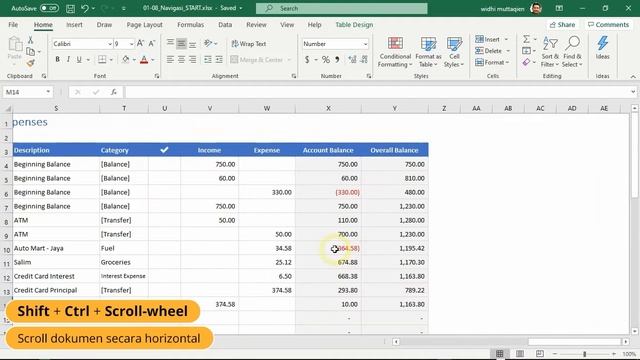The width and height of the screenshot is (640, 360).
Task: Toggle the AutoSave switch
Action: [49, 8]
